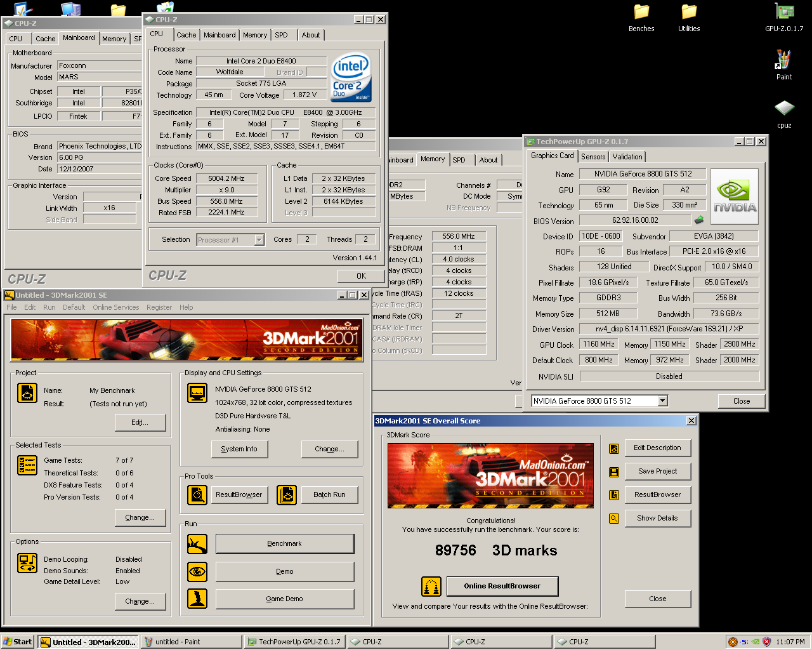Viewport: 812px width, 650px height.
Task: Open the Help menu in 3DMark2001
Action: click(x=186, y=307)
